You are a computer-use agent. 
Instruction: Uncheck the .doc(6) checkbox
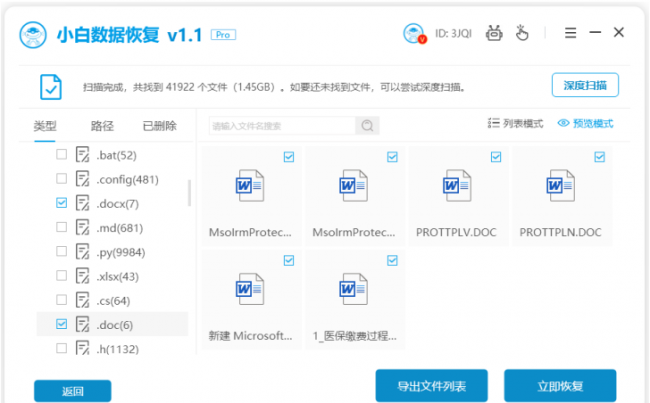(61, 324)
